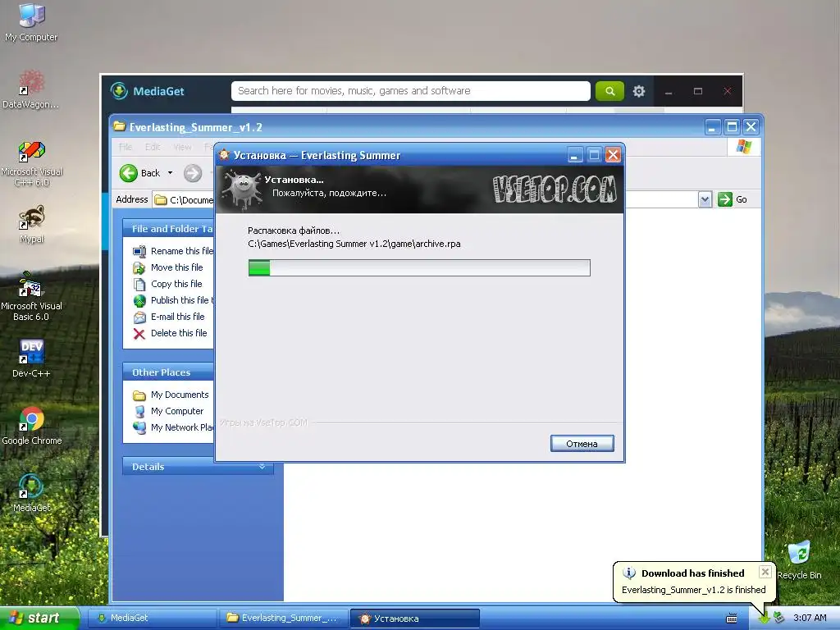The image size is (840, 630).
Task: Maximize the Everlasting_Summer_v1.2 Explorer window
Action: 732,127
